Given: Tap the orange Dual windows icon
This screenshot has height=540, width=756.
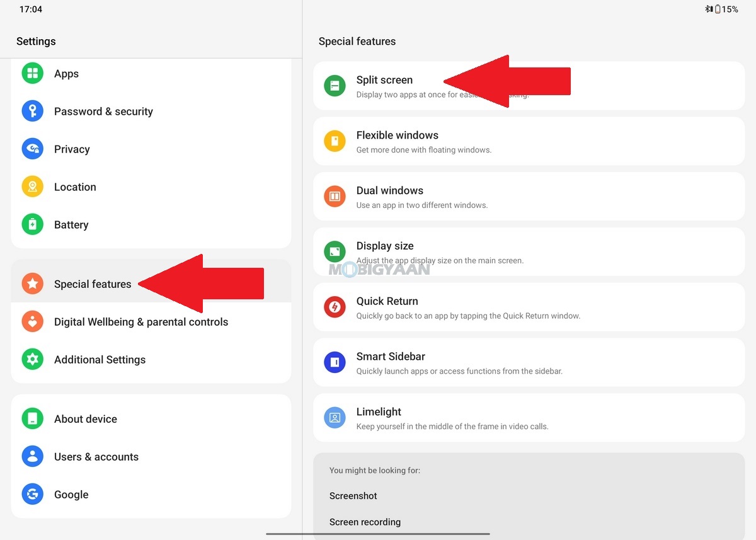Looking at the screenshot, I should coord(335,197).
